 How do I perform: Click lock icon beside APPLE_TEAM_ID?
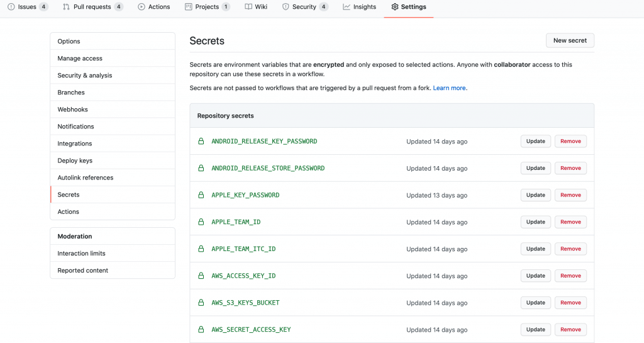point(201,222)
